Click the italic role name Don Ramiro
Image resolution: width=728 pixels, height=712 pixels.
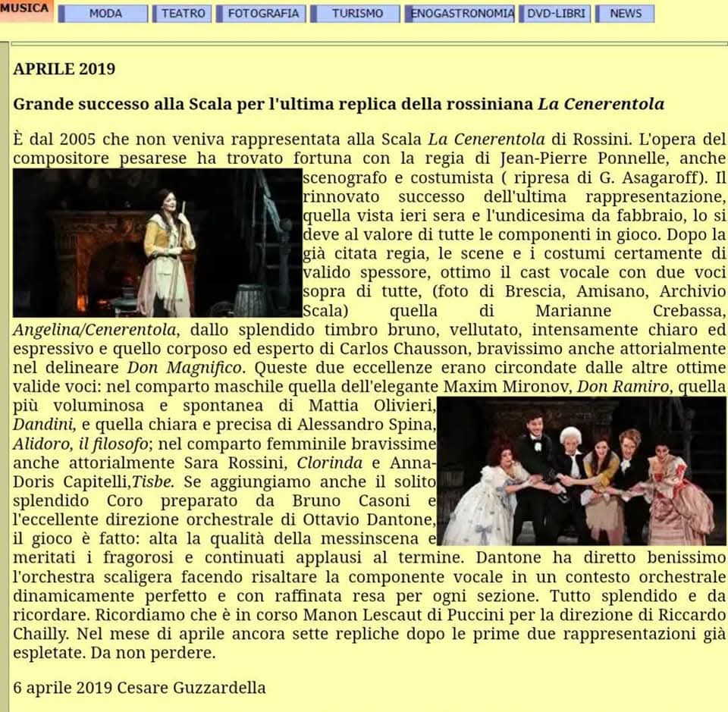point(623,387)
